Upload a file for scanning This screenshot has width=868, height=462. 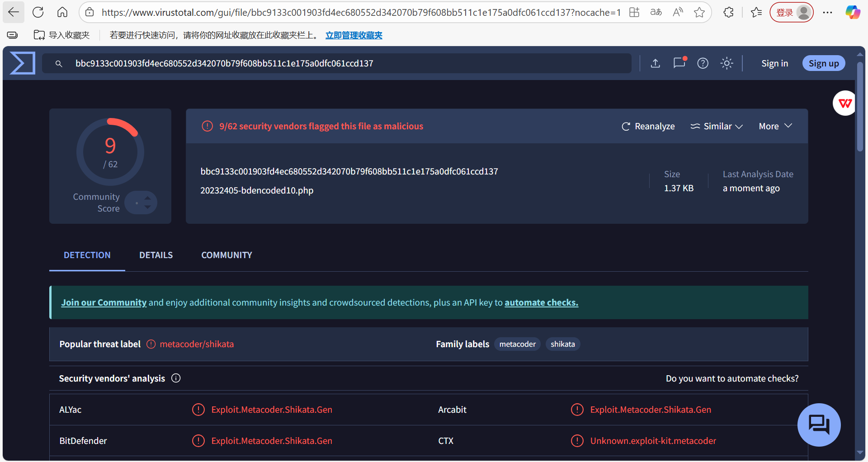pos(656,63)
